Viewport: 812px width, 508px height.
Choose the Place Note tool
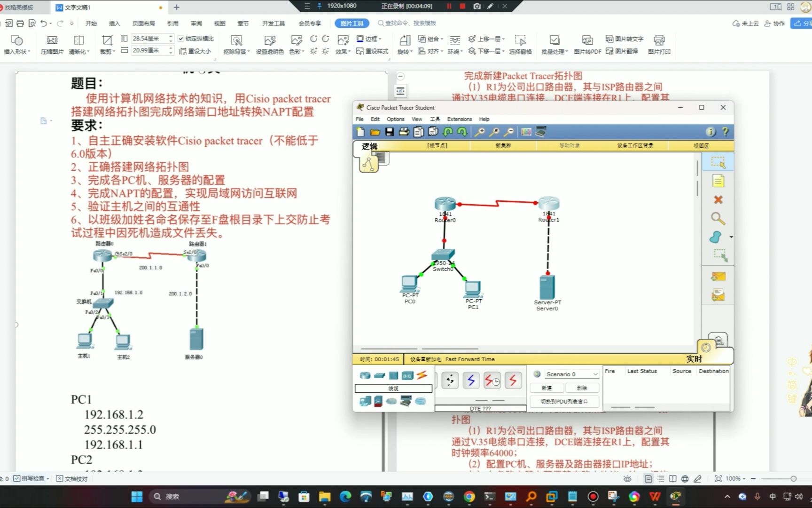coord(718,181)
